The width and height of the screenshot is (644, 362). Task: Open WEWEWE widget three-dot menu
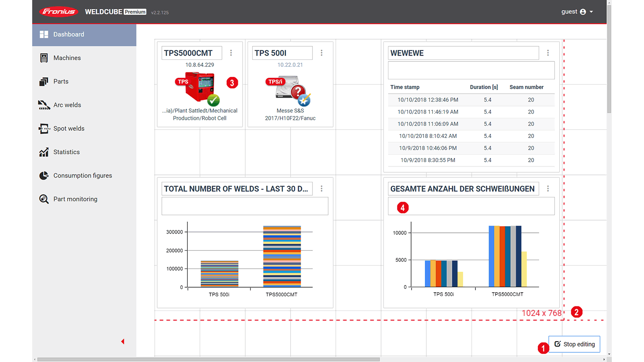[x=548, y=53]
